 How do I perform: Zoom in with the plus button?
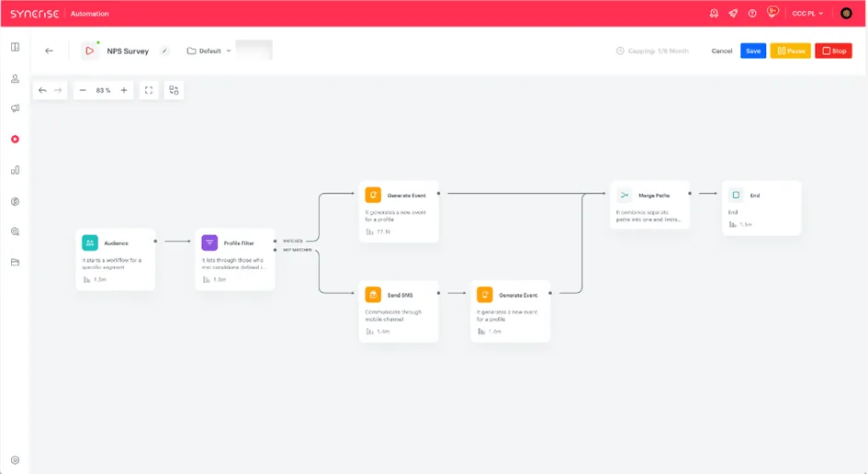point(124,90)
